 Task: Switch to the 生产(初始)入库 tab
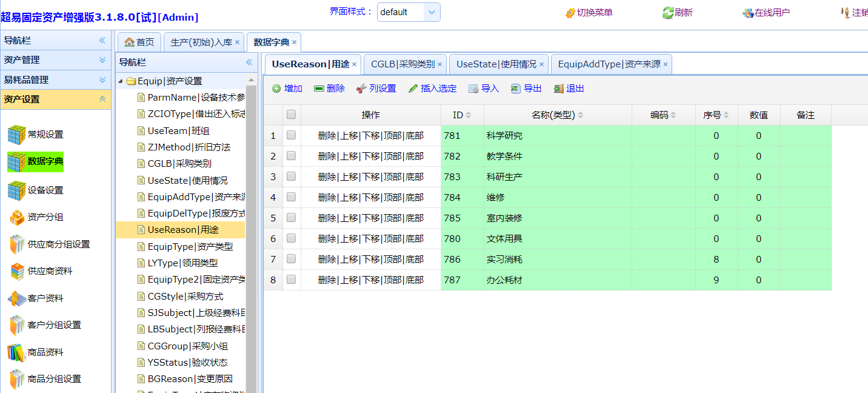[x=201, y=42]
